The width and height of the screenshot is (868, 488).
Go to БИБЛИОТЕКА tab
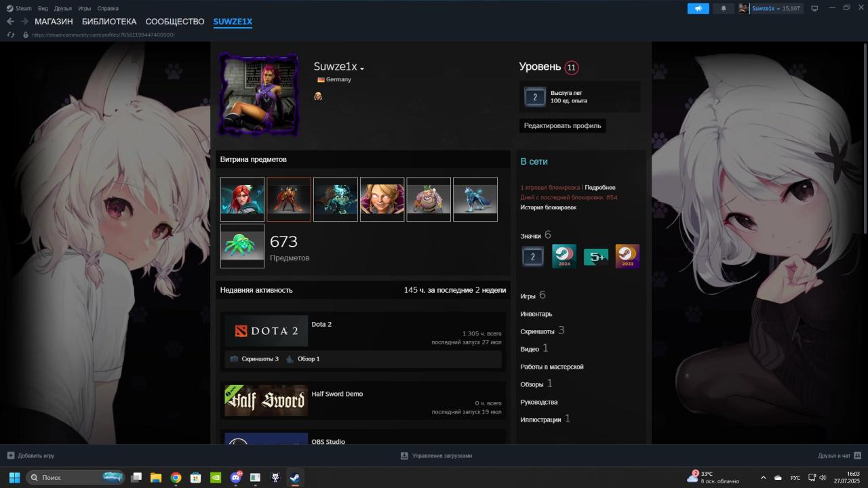[x=109, y=22]
